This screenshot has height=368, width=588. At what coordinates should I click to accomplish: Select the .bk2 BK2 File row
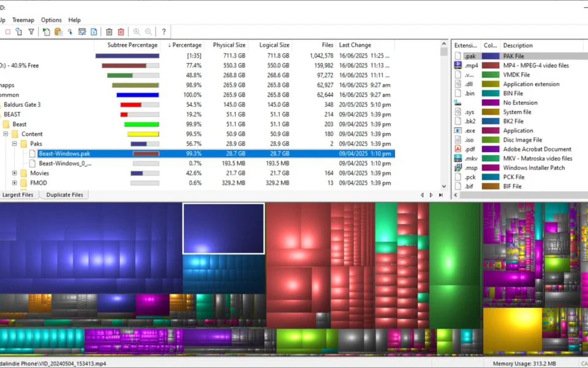tap(520, 121)
